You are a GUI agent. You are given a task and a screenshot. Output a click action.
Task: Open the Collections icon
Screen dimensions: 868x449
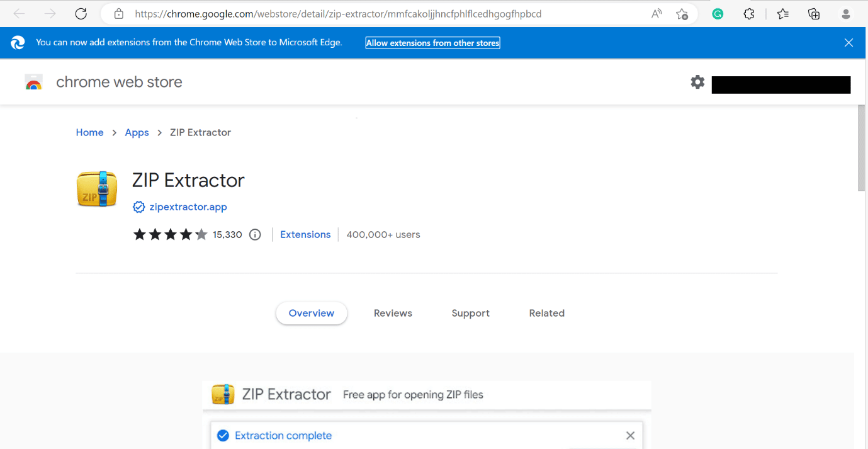click(814, 14)
